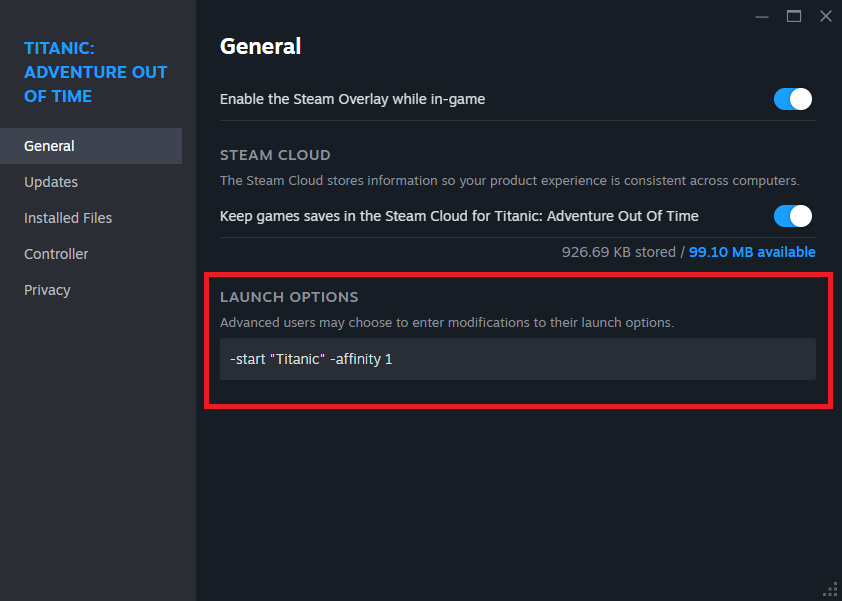Open the Installed Files section
The image size is (842, 601).
tap(68, 218)
